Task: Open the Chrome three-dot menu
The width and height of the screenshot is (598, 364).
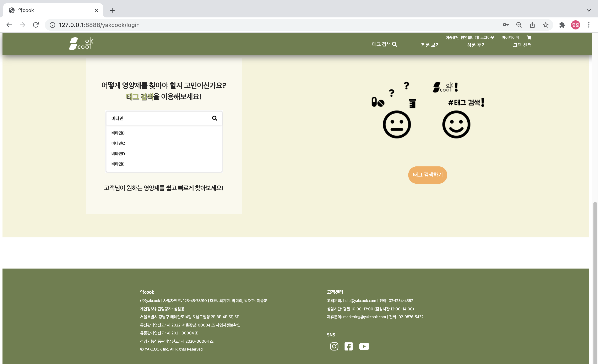Action: coord(589,25)
